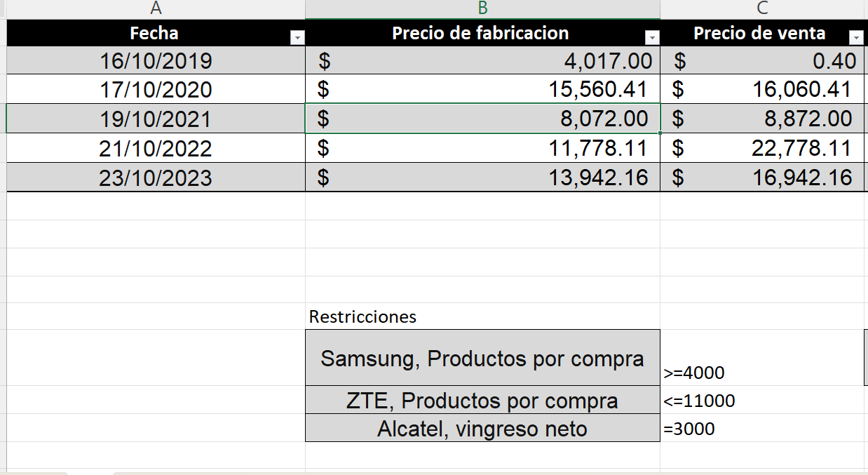This screenshot has width=868, height=475.
Task: Select column B header
Action: tap(482, 9)
